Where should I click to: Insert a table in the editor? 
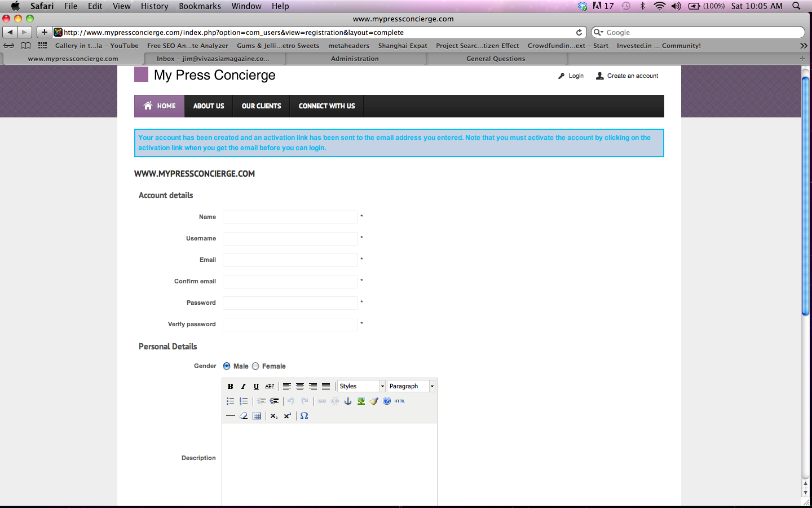click(257, 416)
